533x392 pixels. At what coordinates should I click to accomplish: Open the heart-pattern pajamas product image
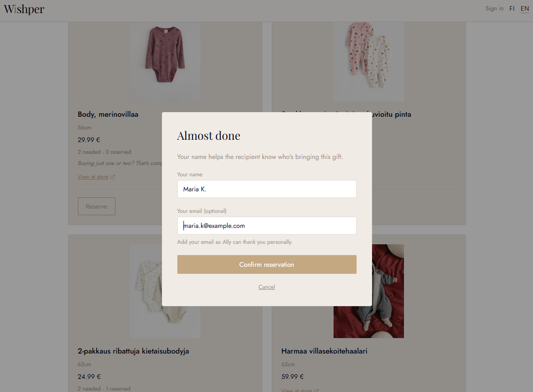coord(368,61)
